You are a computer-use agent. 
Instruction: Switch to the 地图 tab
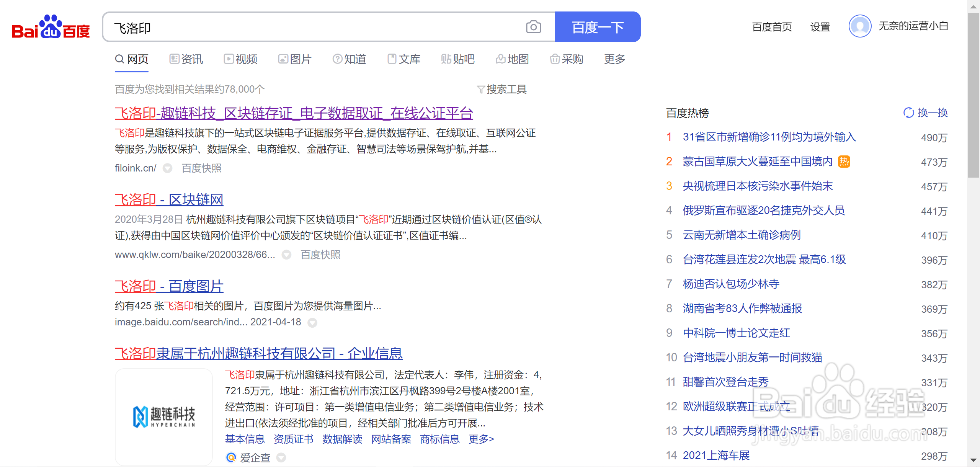(512, 59)
